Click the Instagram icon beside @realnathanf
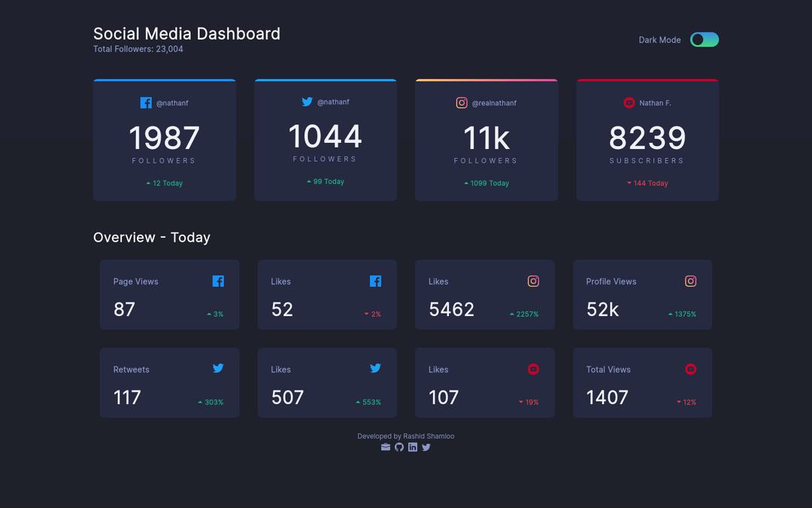This screenshot has height=508, width=812. [x=462, y=103]
